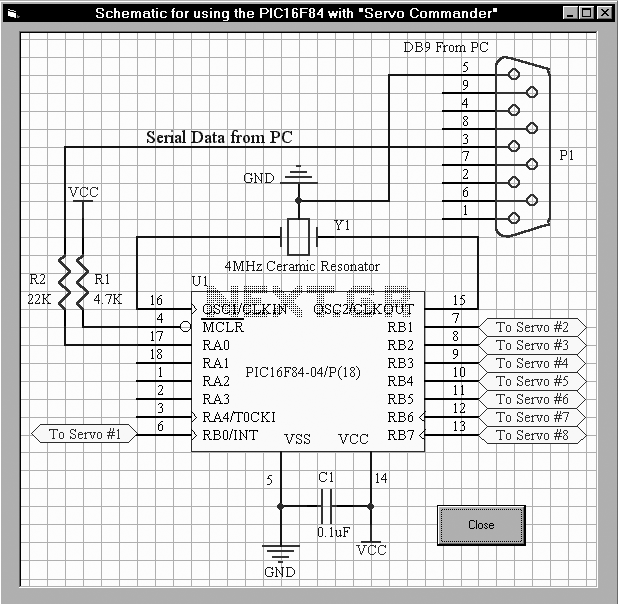
Task: Click the DB9 pin 5 contact circle
Action: pos(514,74)
